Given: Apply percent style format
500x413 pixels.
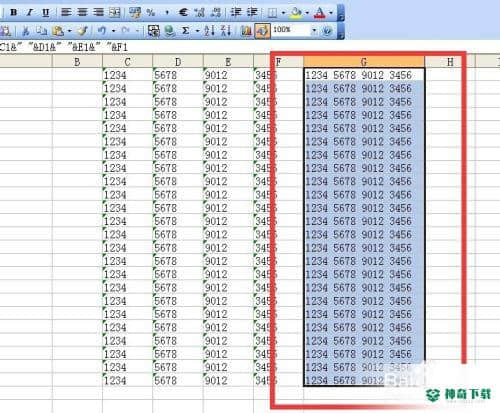Looking at the screenshot, I should [151, 13].
